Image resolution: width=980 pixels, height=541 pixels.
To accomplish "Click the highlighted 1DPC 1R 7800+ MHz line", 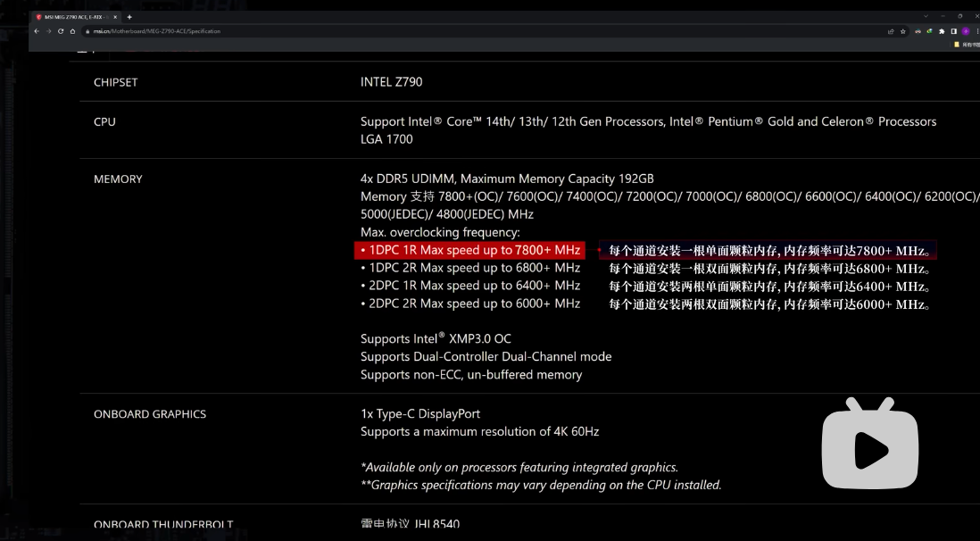I will pos(470,250).
